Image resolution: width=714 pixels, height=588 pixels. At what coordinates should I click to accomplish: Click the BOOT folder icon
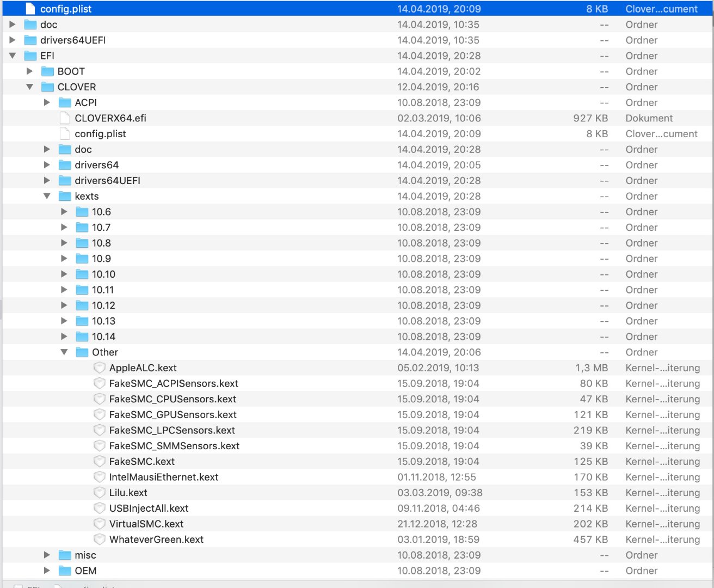coord(48,71)
